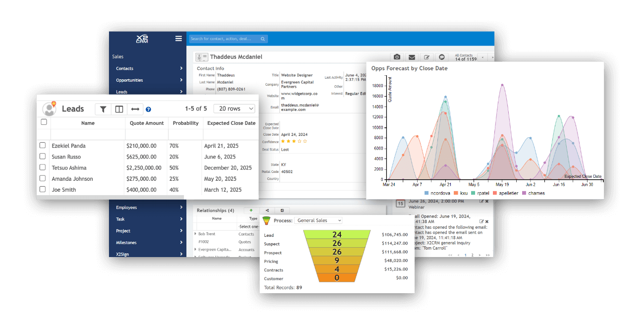
Task: Click the ncordova legend color swatch
Action: [x=427, y=193]
